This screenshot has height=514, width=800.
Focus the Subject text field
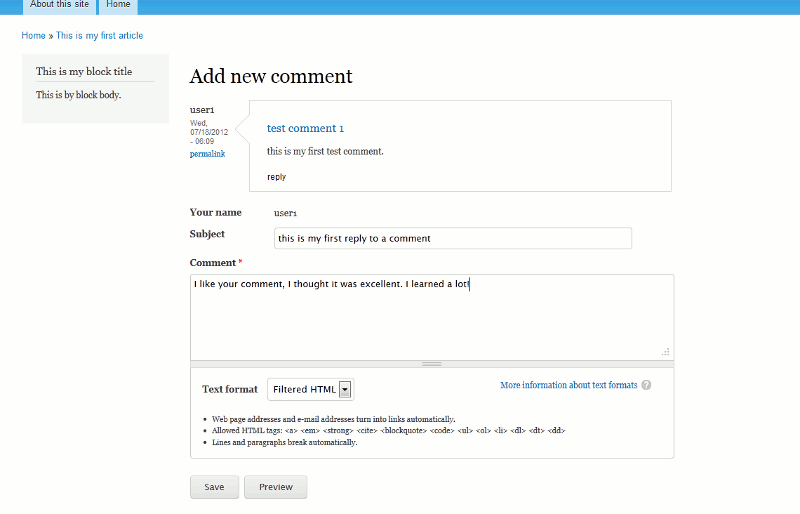[452, 238]
